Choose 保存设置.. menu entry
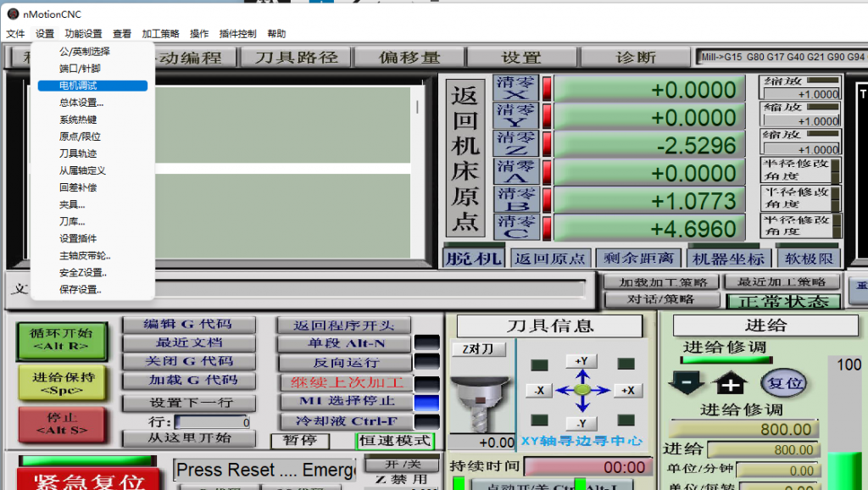This screenshot has height=490, width=868. (92, 290)
